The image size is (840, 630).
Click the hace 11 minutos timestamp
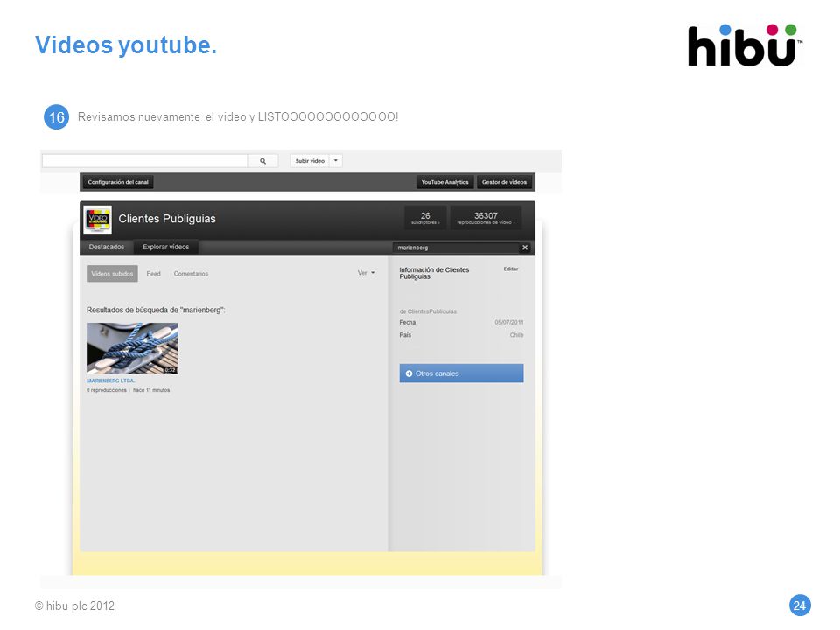pos(151,390)
